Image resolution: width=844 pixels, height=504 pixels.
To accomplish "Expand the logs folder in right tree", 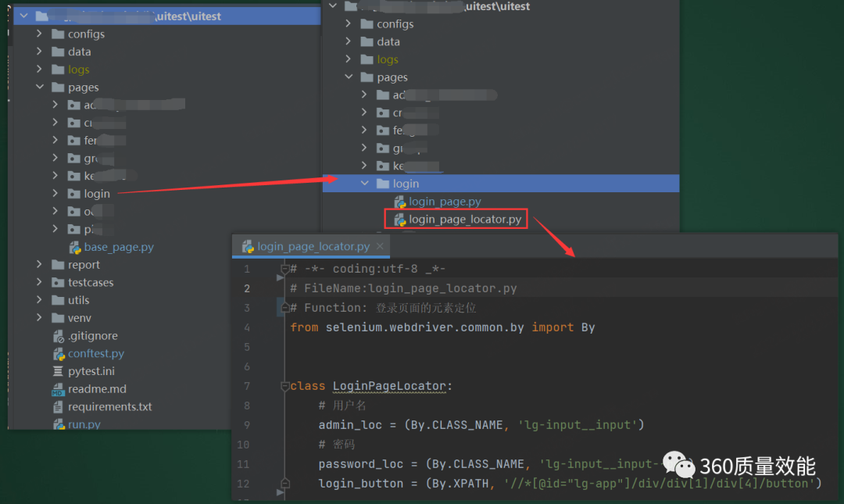I will tap(348, 59).
